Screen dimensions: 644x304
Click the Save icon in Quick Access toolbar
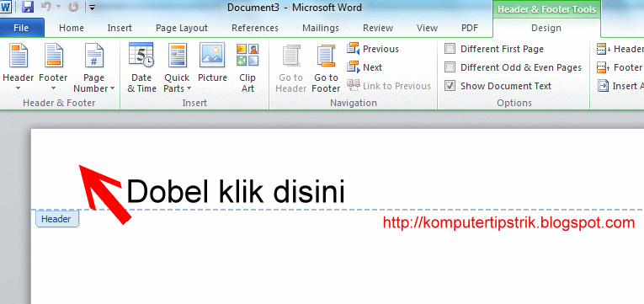28,7
